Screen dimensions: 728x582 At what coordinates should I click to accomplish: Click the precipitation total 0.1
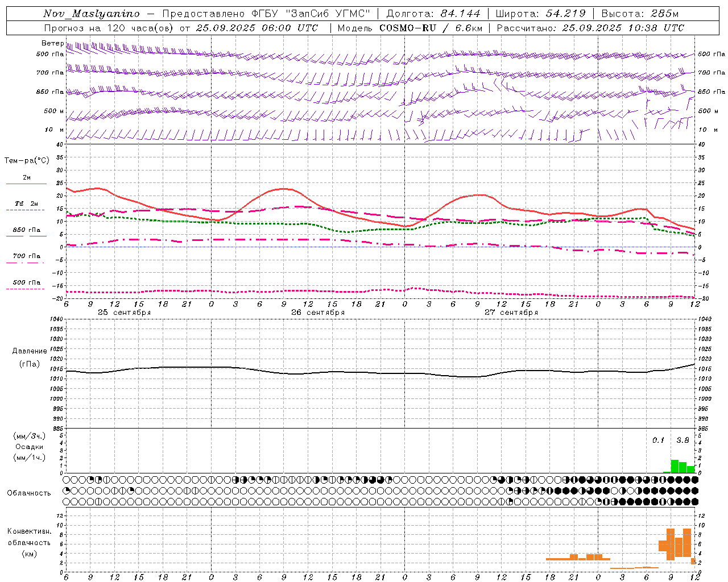click(x=658, y=440)
